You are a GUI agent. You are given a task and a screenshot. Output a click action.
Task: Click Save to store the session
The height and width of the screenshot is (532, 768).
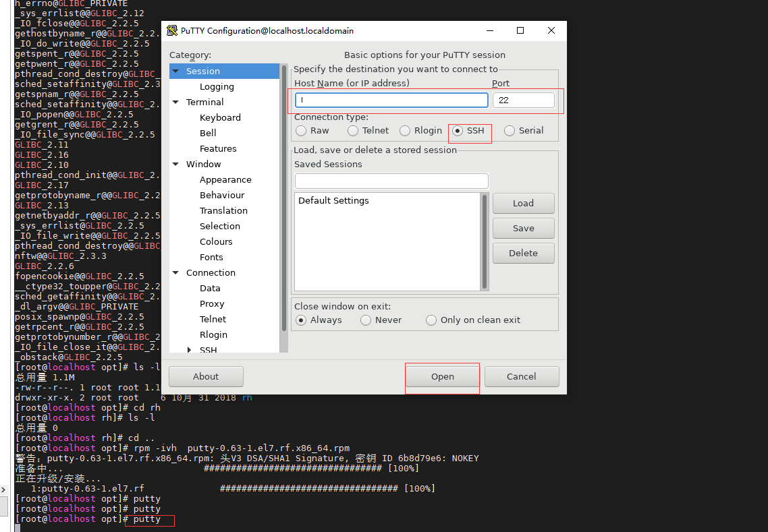tap(523, 229)
